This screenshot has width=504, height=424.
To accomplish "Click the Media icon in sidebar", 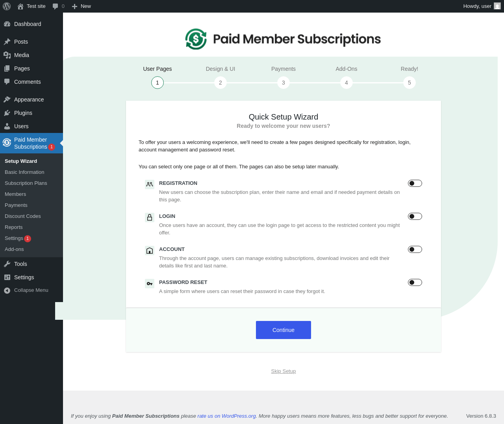I will [x=7, y=55].
